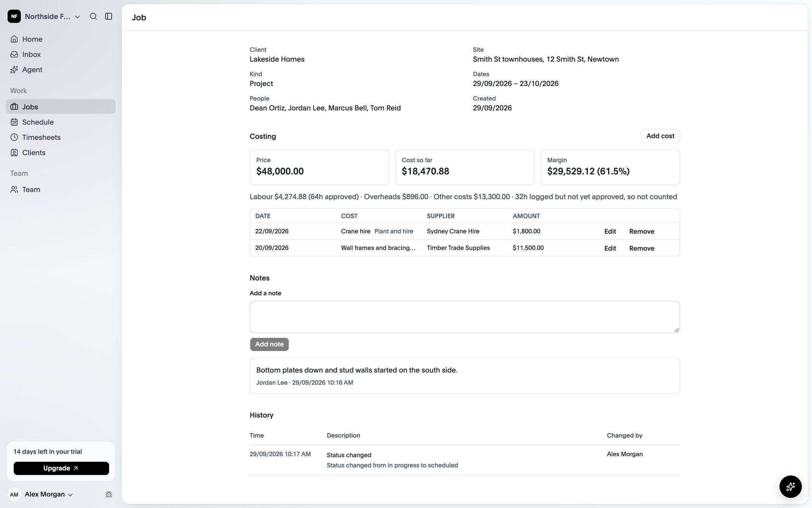The image size is (812, 508).
Task: Open Team under the Team section
Action: coord(61,189)
